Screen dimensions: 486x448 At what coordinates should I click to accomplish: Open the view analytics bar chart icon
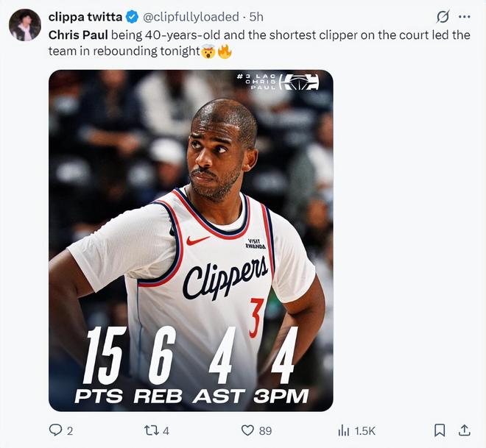click(x=343, y=430)
